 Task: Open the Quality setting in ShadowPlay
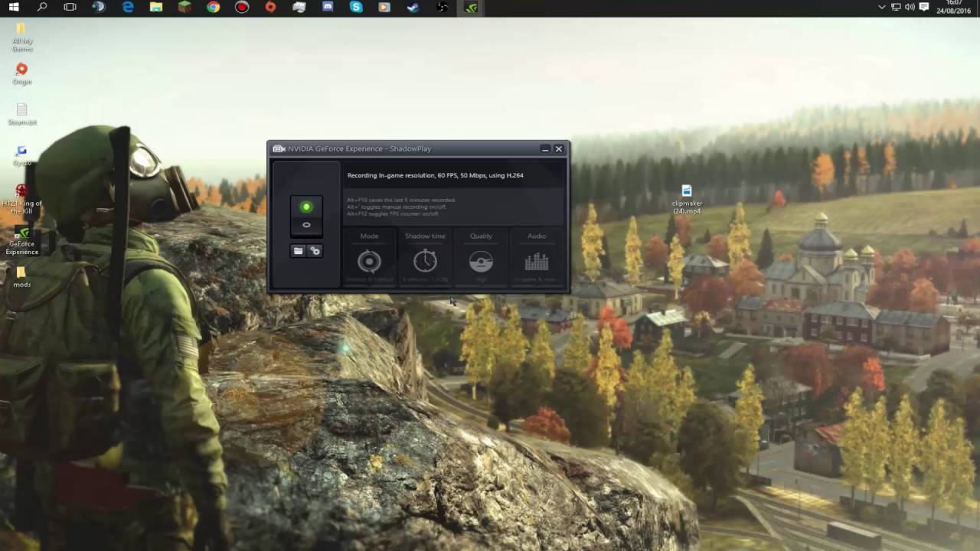pyautogui.click(x=481, y=258)
